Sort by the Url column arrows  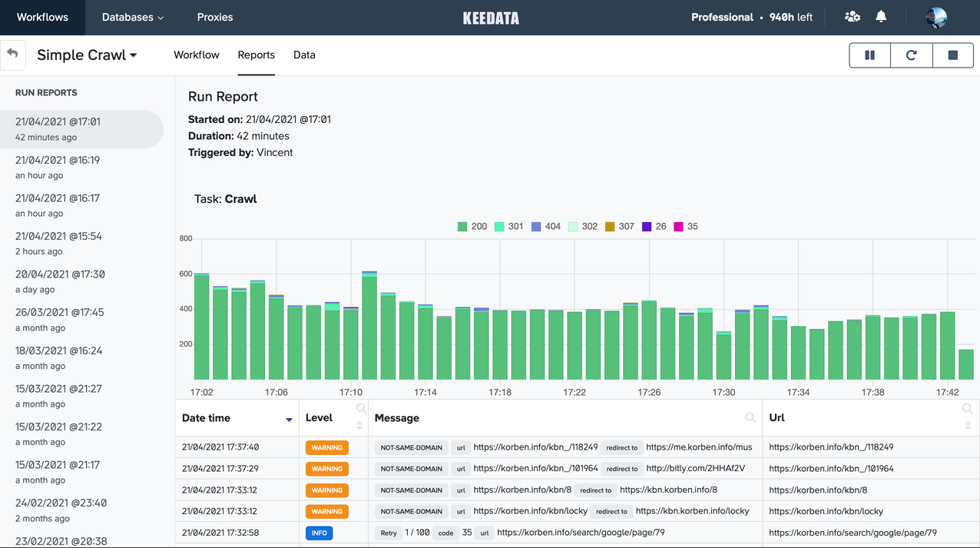pos(968,425)
